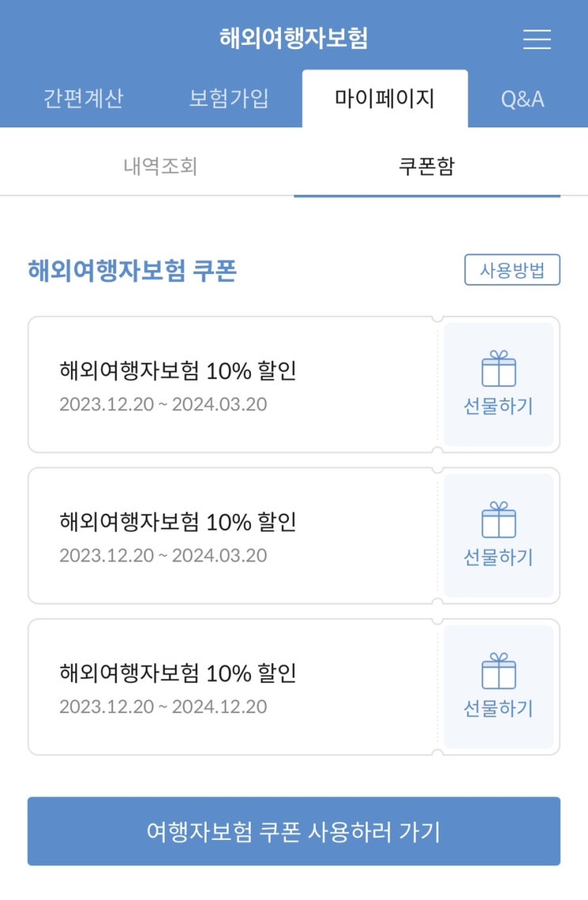Image resolution: width=588 pixels, height=900 pixels.
Task: Select the 마이페이지 tab
Action: (385, 99)
